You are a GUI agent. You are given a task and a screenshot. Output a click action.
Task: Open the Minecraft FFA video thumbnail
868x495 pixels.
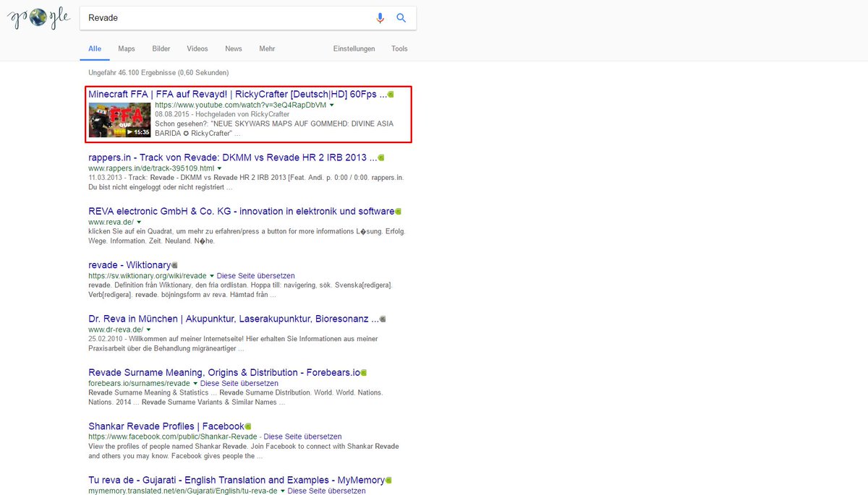pyautogui.click(x=119, y=120)
